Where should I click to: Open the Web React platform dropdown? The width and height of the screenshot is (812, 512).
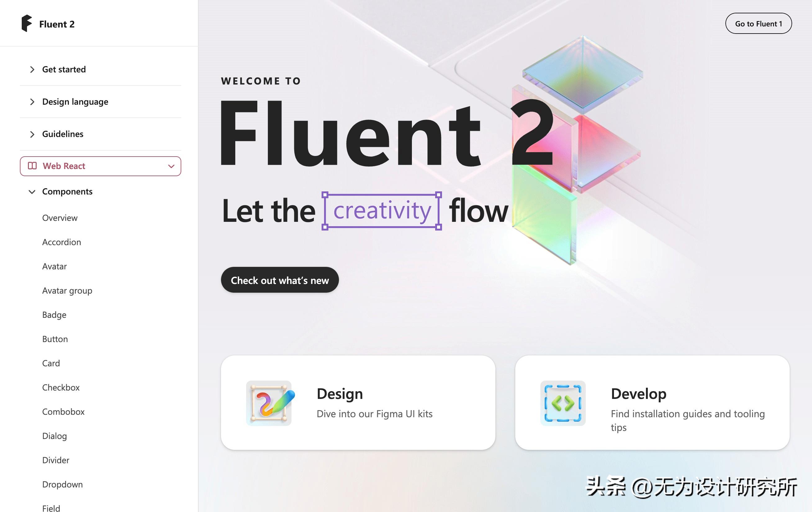click(101, 166)
